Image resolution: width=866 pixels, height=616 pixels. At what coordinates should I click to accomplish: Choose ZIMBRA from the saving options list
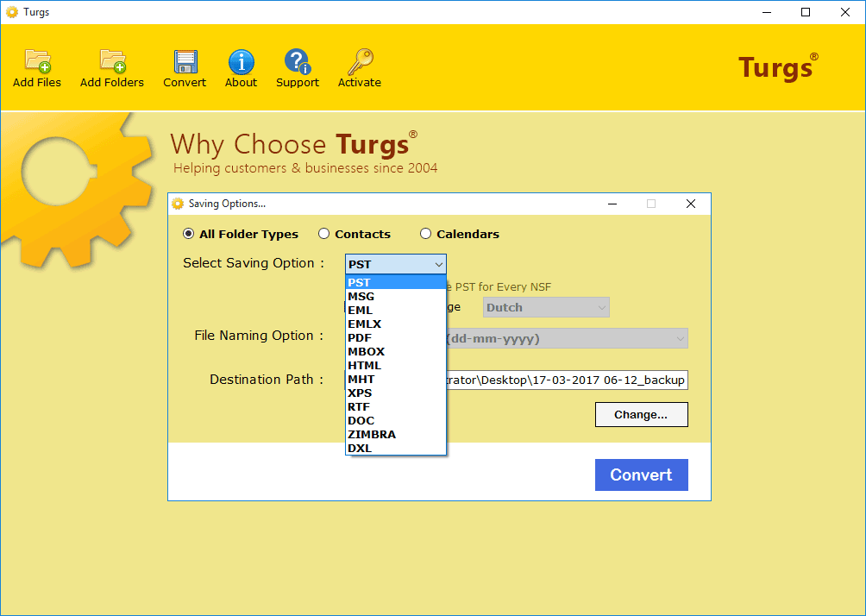coord(395,434)
